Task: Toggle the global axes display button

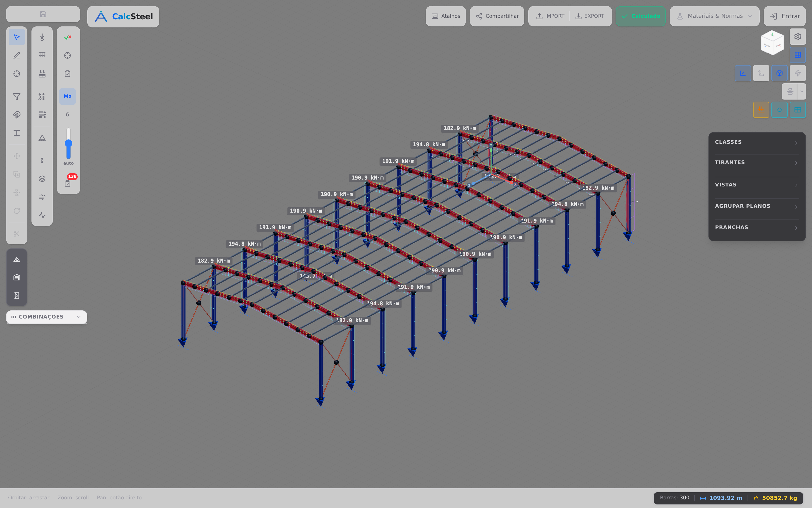Action: (743, 73)
